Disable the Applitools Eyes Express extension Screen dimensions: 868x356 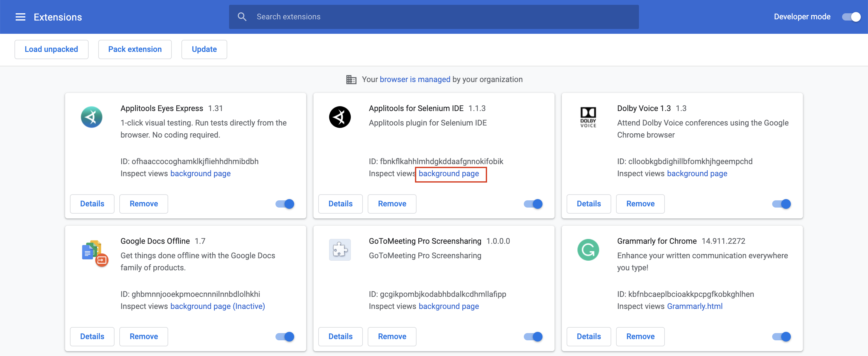click(285, 204)
